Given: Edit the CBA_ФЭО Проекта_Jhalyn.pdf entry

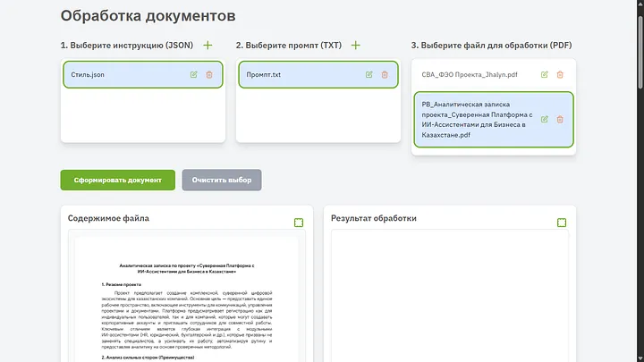Looking at the screenshot, I should (545, 75).
